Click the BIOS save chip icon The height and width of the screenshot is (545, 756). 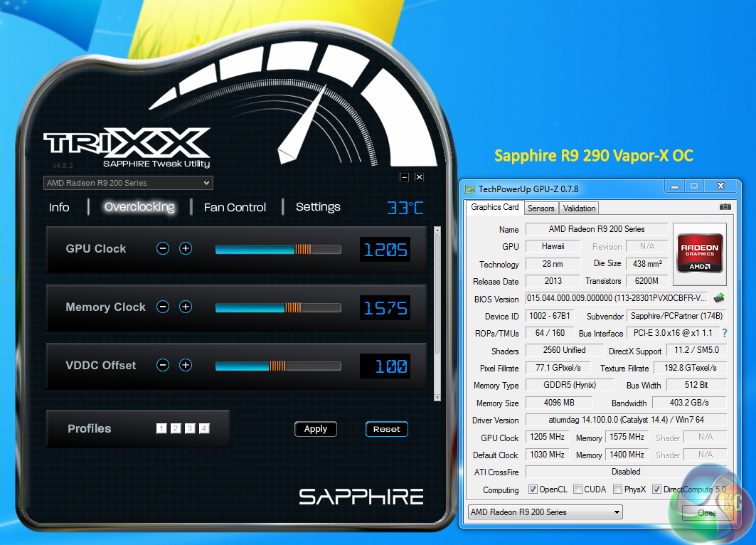pyautogui.click(x=719, y=298)
